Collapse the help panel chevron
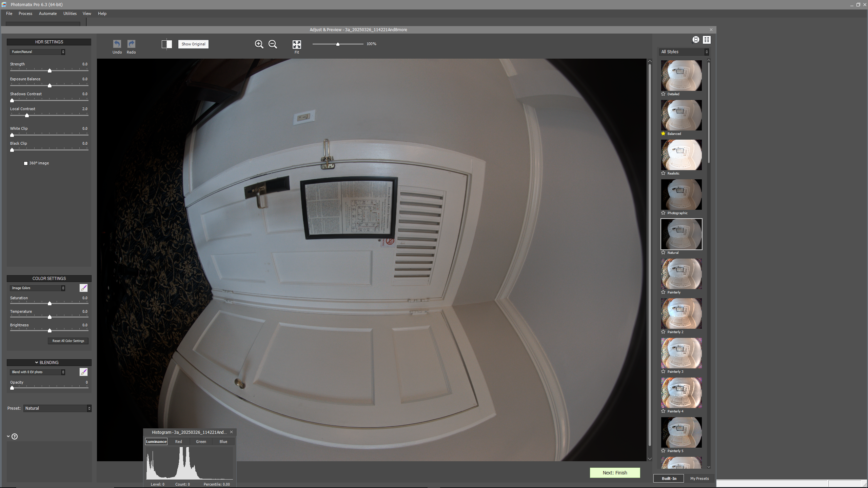The image size is (868, 488). click(8, 436)
